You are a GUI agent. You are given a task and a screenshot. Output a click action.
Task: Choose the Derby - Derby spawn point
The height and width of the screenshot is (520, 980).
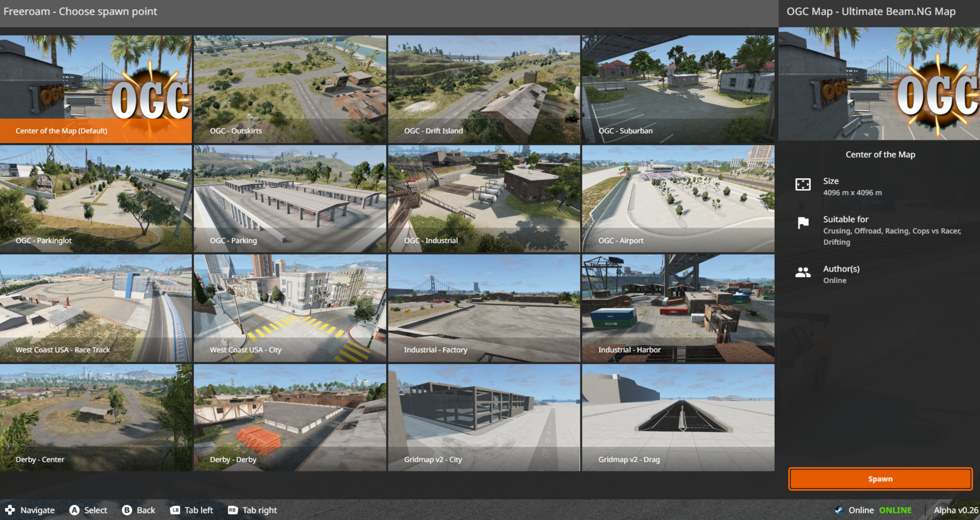290,418
